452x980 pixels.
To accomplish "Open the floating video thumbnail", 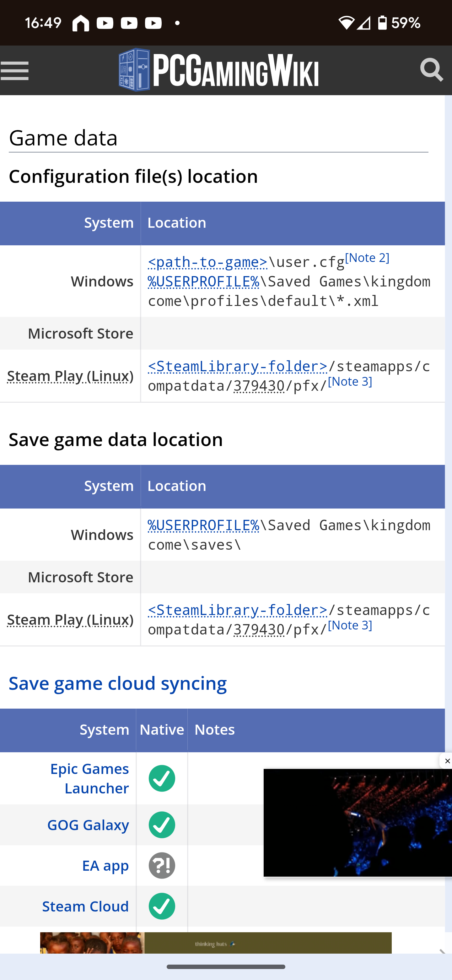I will (357, 823).
